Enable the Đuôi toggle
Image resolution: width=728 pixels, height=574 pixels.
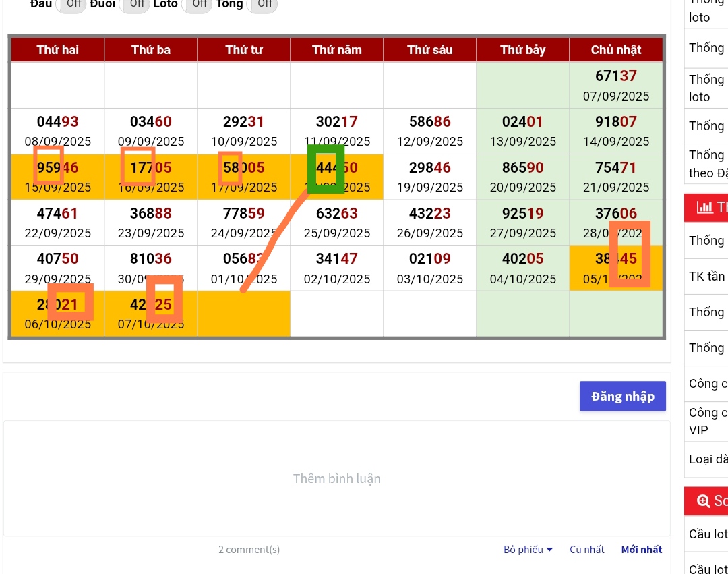click(135, 4)
